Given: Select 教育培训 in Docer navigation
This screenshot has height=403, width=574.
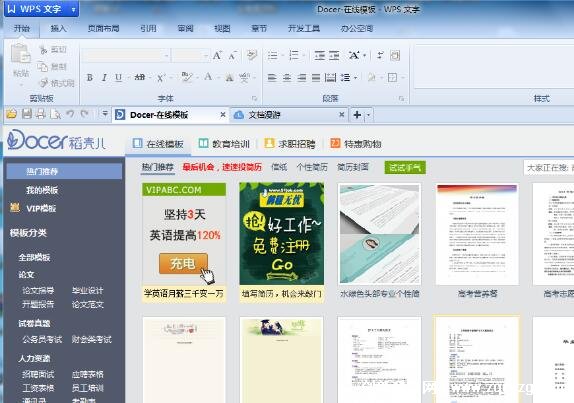Looking at the screenshot, I should (x=224, y=144).
